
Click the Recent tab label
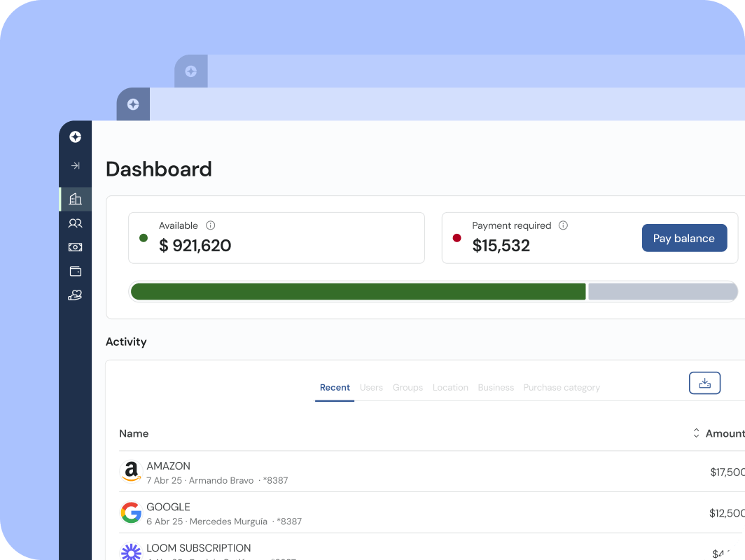click(x=335, y=387)
